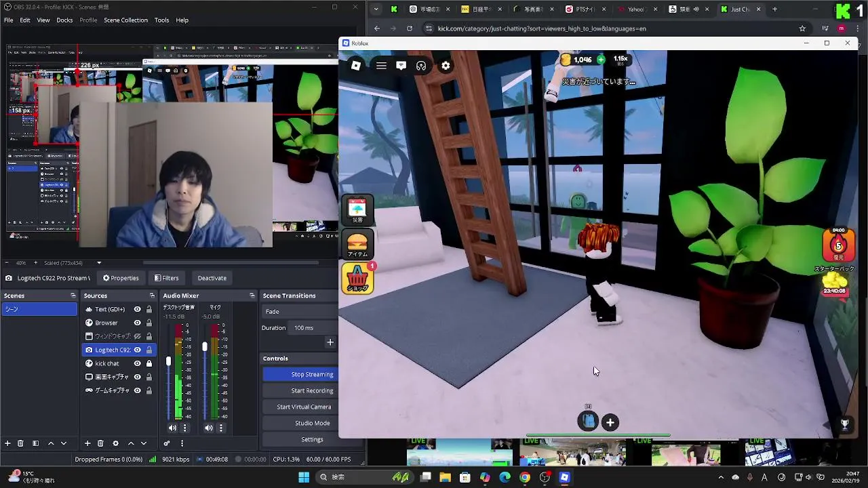The width and height of the screenshot is (868, 488).
Task: Open the OBS Edit menu
Action: (25, 20)
